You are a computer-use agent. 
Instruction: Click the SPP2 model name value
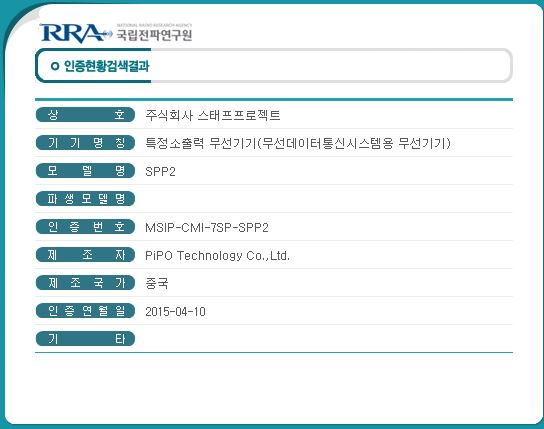point(160,172)
